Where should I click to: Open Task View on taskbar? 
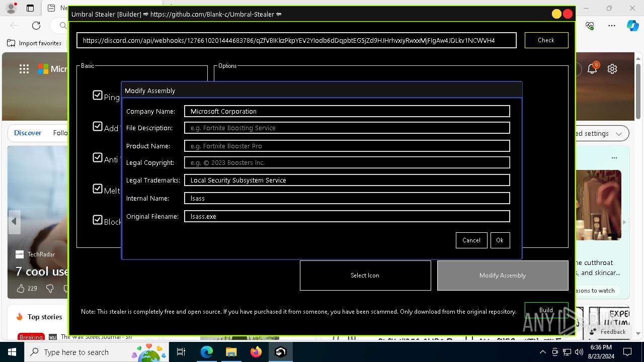point(181,352)
